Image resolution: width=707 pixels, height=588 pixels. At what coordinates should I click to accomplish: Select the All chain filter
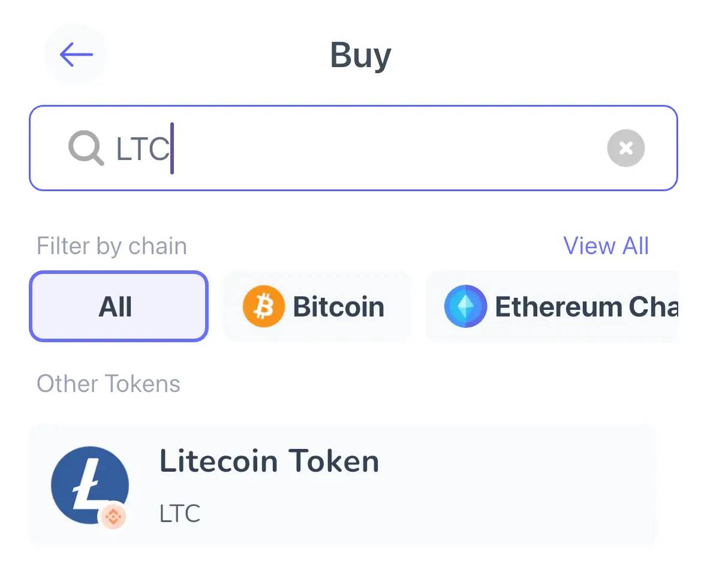point(119,306)
